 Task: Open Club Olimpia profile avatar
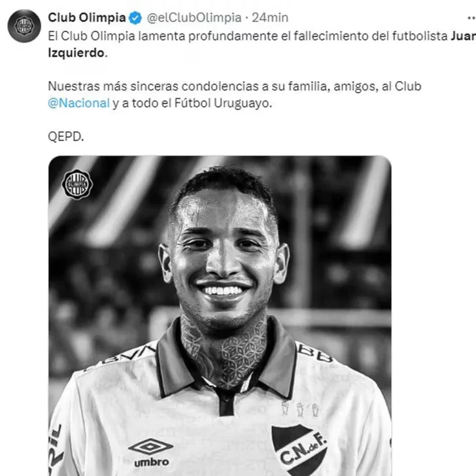pyautogui.click(x=24, y=25)
